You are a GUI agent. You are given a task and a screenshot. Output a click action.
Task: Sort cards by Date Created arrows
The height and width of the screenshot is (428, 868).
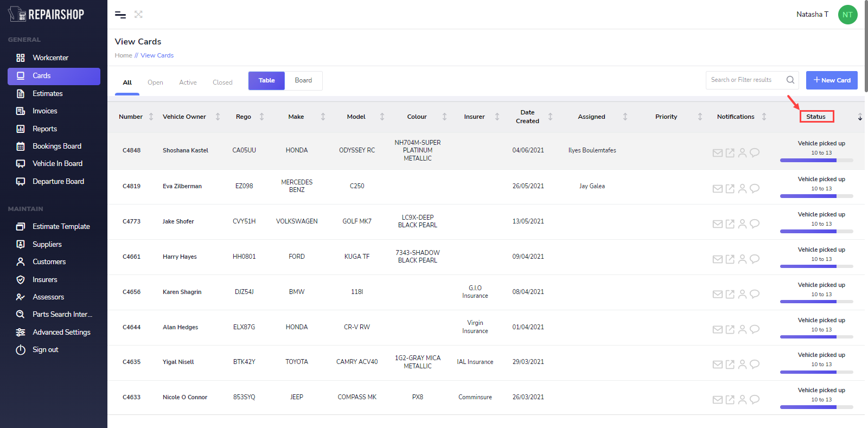coord(550,117)
